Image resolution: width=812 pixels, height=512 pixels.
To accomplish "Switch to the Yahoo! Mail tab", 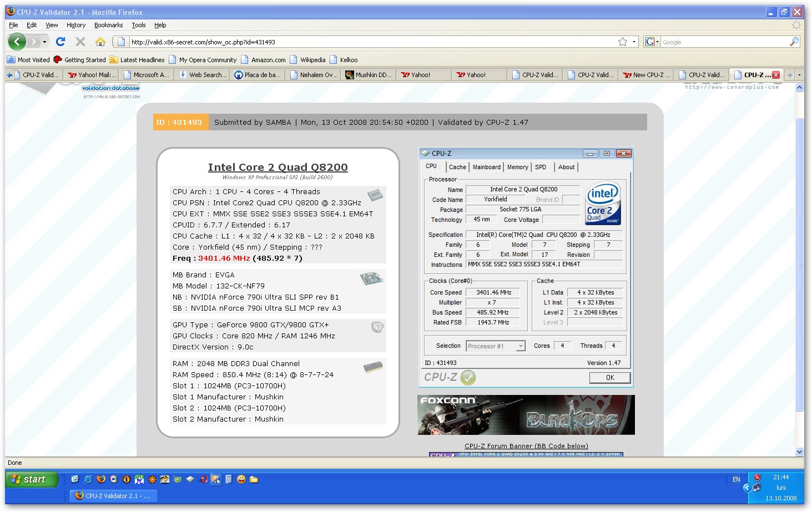I will tap(91, 75).
